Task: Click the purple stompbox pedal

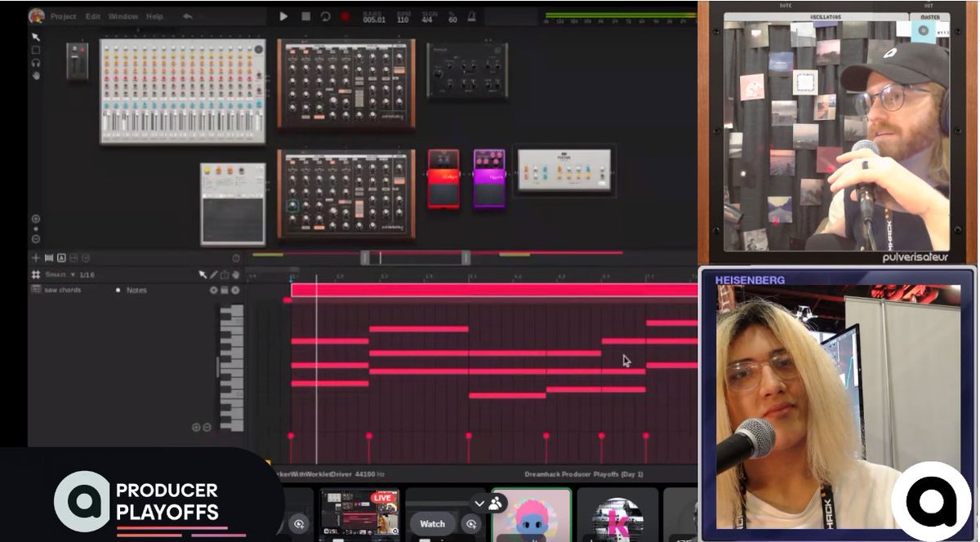Action: 489,178
